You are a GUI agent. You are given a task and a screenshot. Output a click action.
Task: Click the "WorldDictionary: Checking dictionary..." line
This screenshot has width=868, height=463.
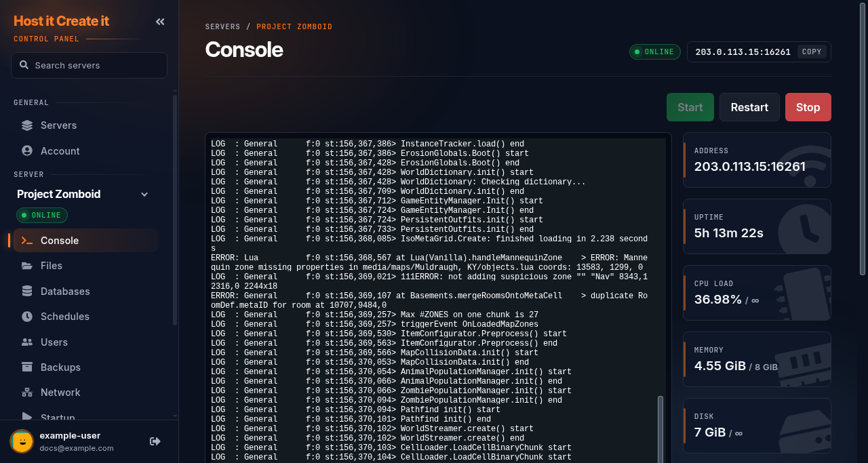(398, 182)
